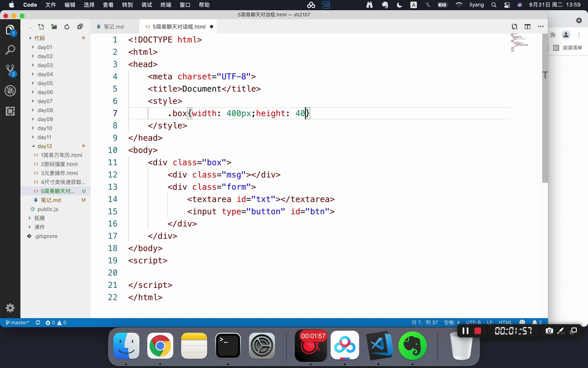The height and width of the screenshot is (368, 588).
Task: Open the annotation pencil in recorder bar
Action: (x=561, y=331)
